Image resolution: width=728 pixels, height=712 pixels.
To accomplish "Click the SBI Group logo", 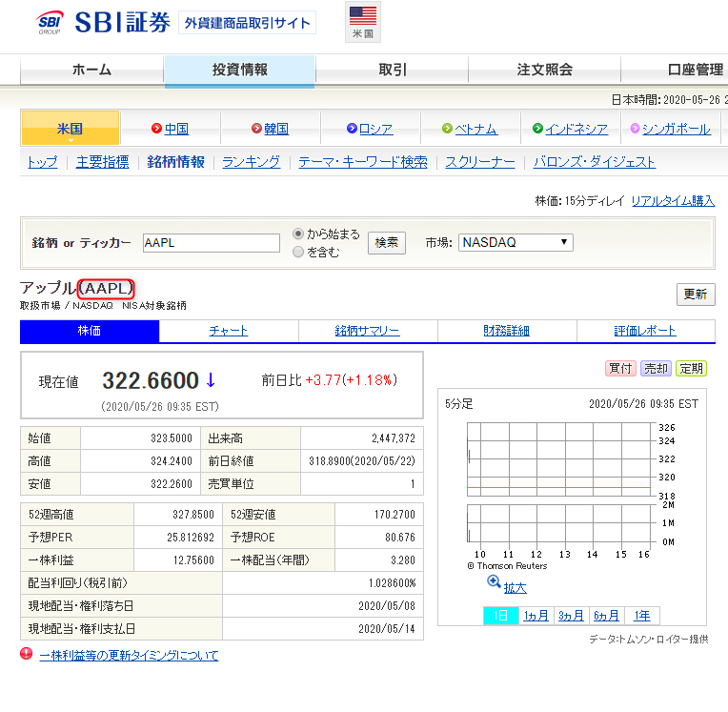I will [x=50, y=22].
